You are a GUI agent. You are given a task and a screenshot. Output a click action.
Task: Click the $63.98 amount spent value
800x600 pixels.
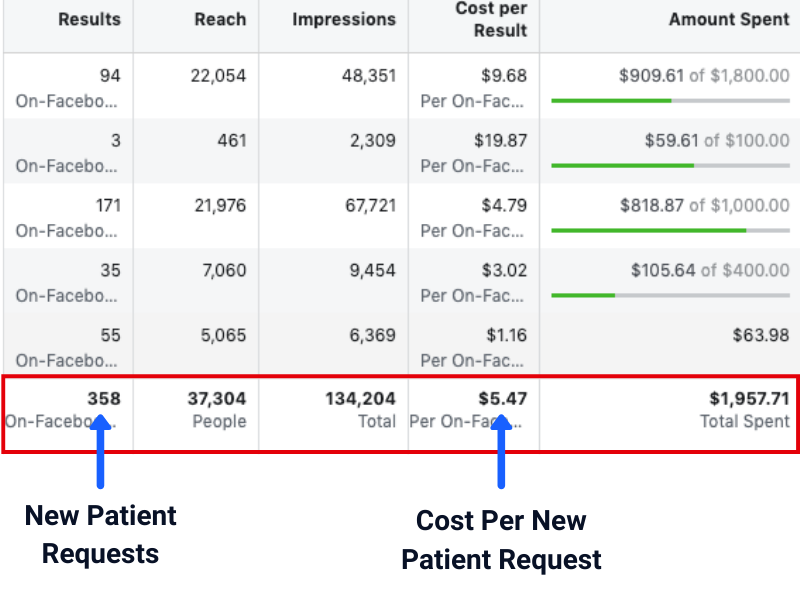(x=760, y=335)
